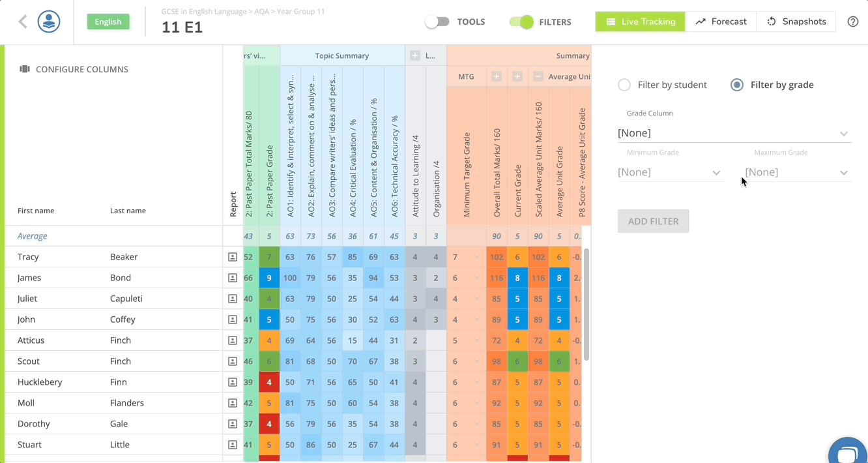Open the Minimum Grade dropdown
The height and width of the screenshot is (463, 868).
coord(669,172)
